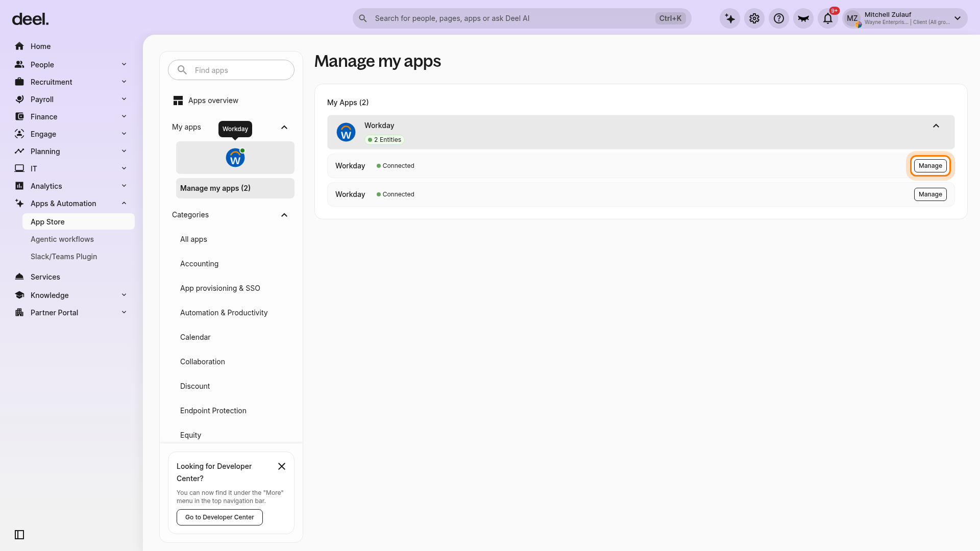Click the People icon in sidebar

(19, 64)
